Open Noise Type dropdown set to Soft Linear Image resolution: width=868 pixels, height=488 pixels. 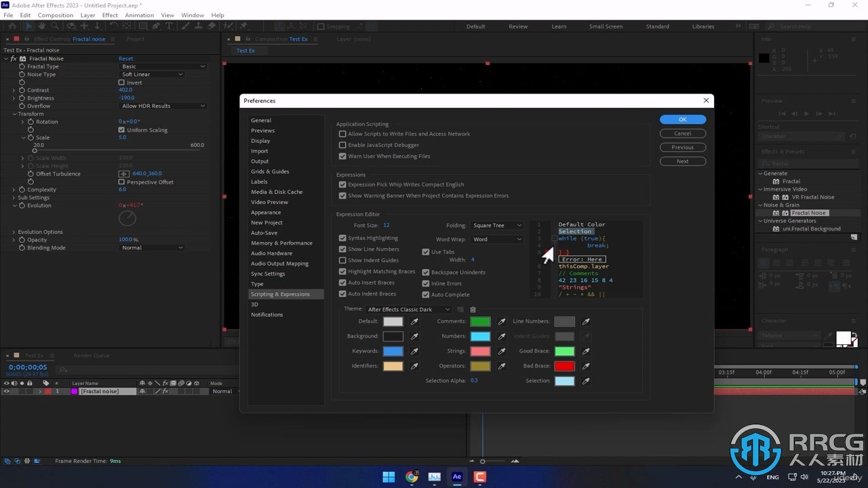pos(152,75)
